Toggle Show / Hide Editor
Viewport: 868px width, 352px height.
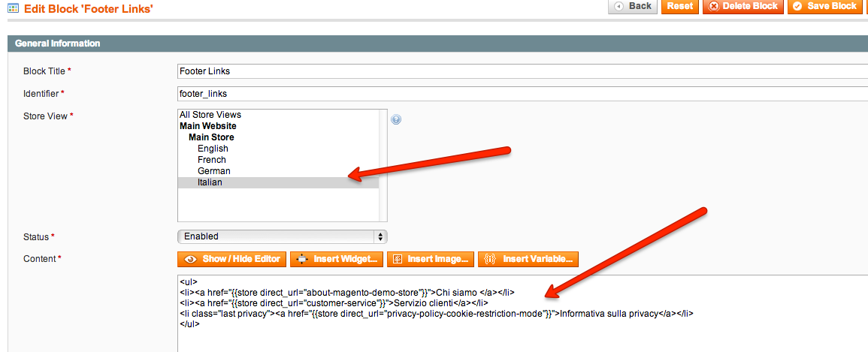pyautogui.click(x=232, y=259)
